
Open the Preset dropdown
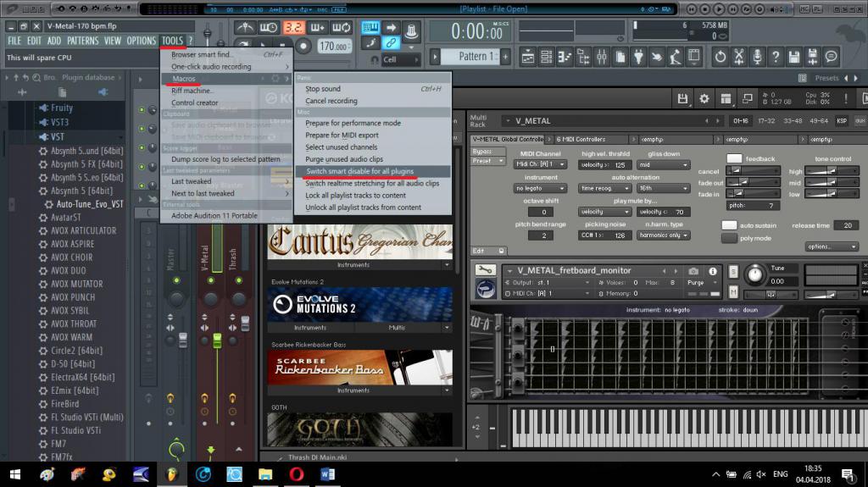pos(487,160)
